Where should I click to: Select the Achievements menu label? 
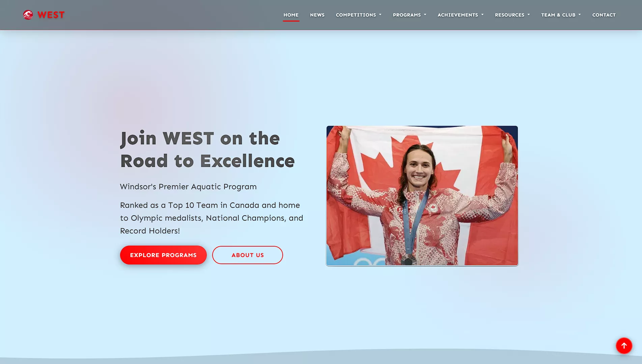click(x=457, y=15)
